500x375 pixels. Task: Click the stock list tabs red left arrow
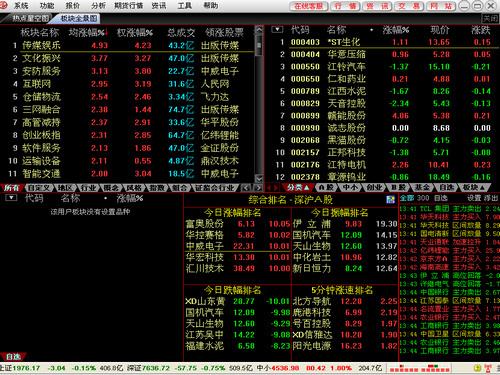click(x=269, y=188)
